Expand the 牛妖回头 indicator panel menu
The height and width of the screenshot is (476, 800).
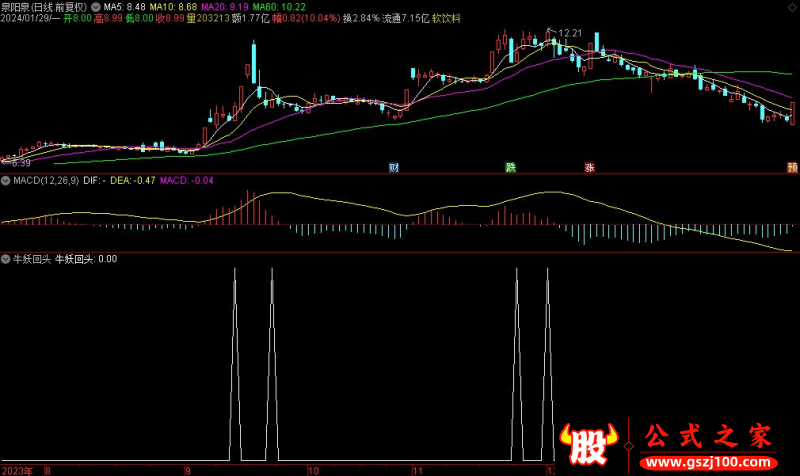click(x=6, y=258)
